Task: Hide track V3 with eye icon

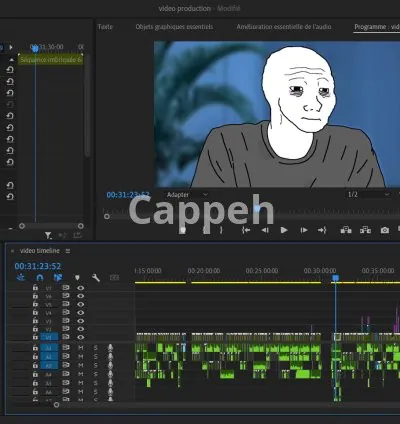Action: [x=81, y=321]
